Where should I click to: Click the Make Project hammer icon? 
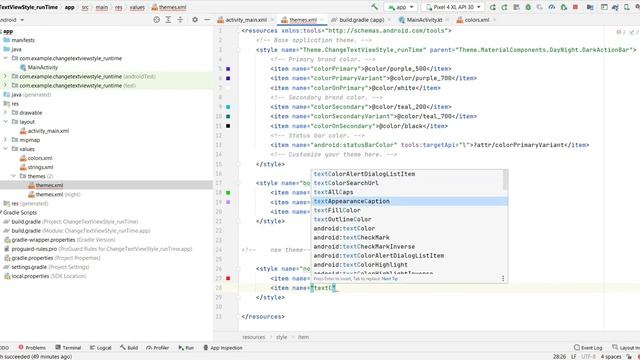click(x=374, y=7)
